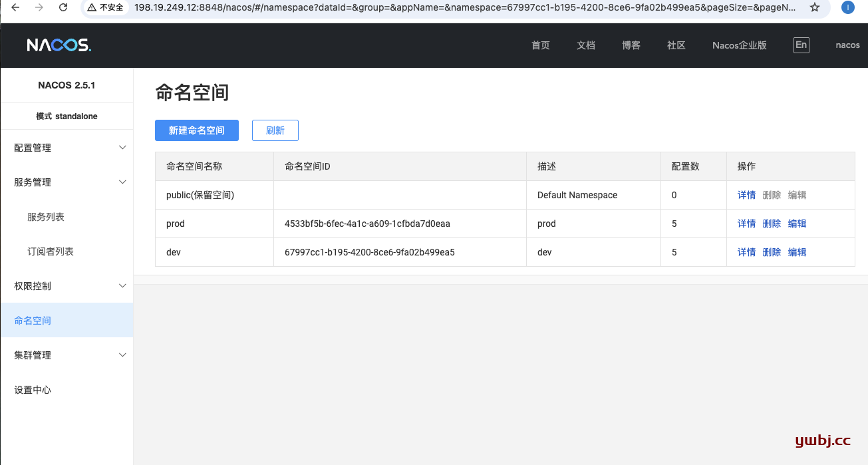Open the browser profile avatar
Screen dimensions: 868x465
(848, 7)
